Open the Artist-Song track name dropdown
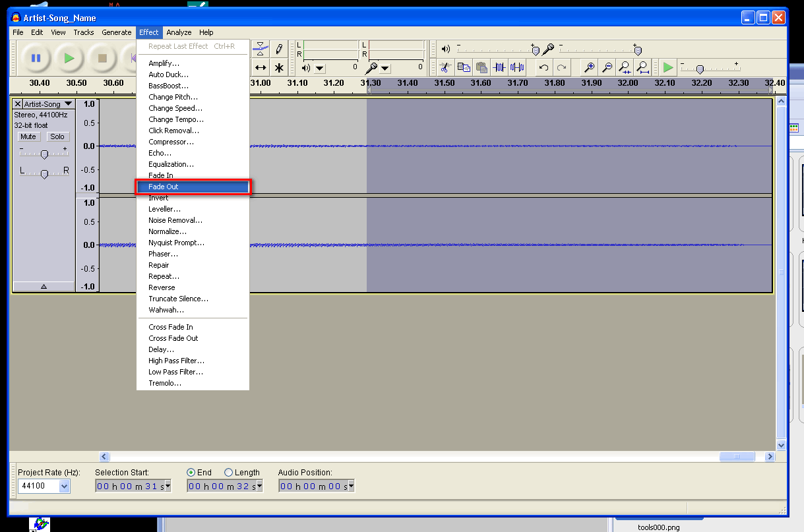The width and height of the screenshot is (804, 532). coord(68,104)
